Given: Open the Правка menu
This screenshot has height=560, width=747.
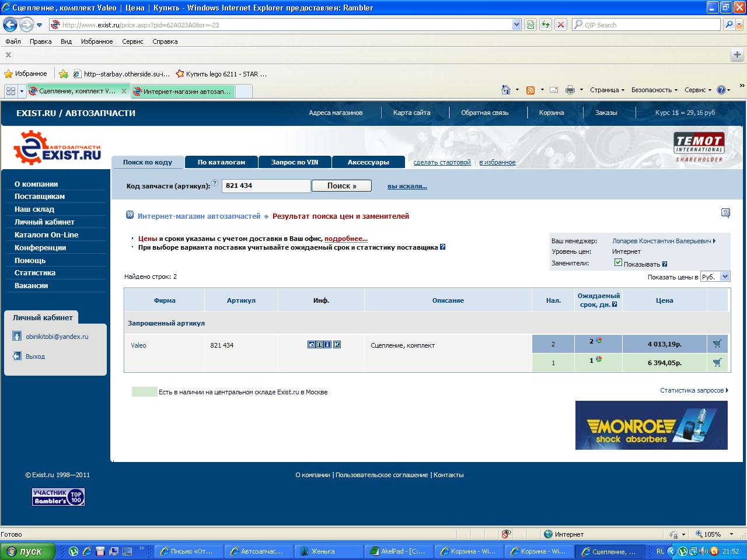Looking at the screenshot, I should click(40, 41).
